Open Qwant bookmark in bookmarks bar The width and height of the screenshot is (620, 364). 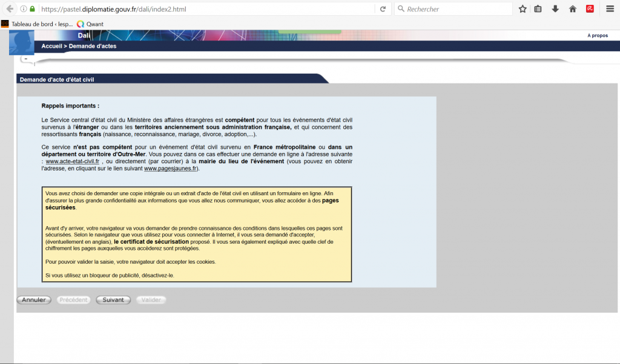click(90, 24)
